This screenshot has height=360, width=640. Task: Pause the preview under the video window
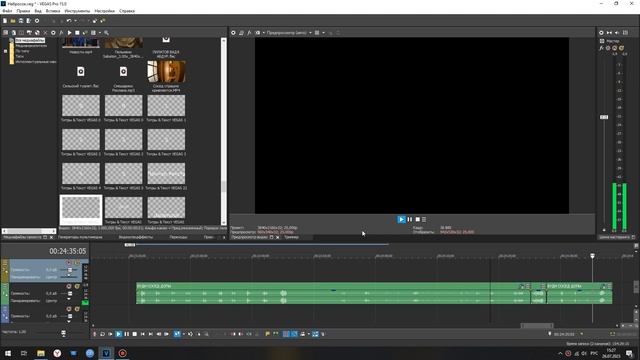tap(410, 220)
